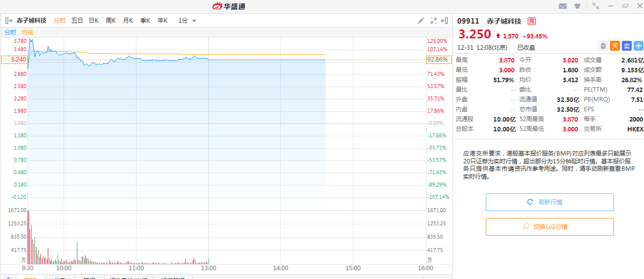Select the pencil drawing tool
644x279 pixels.
(421, 21)
